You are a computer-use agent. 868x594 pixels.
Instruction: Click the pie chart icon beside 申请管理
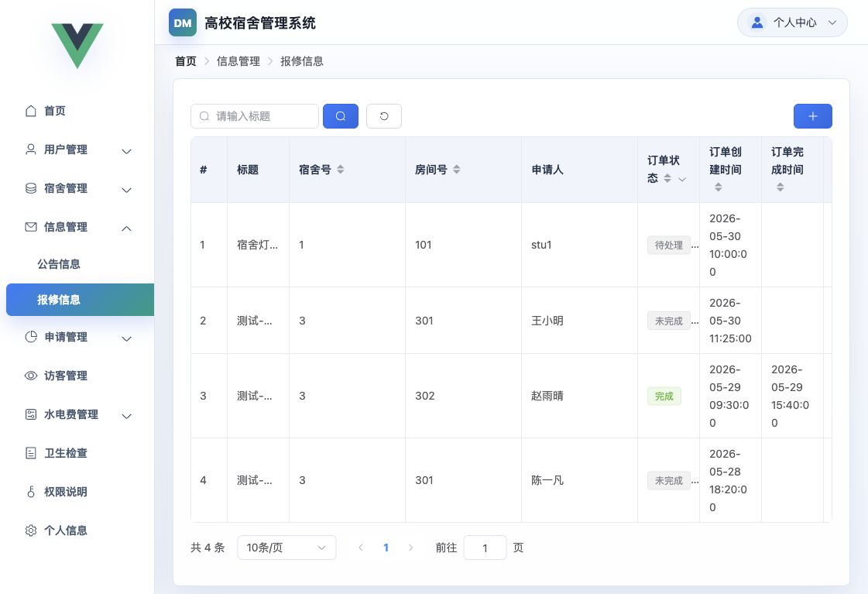pyautogui.click(x=31, y=337)
